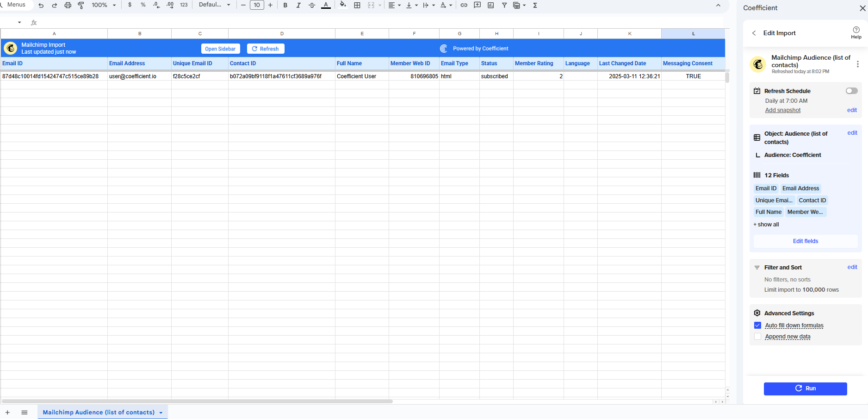Click the blue Run button
Screen dimensions: 868x419
805,388
